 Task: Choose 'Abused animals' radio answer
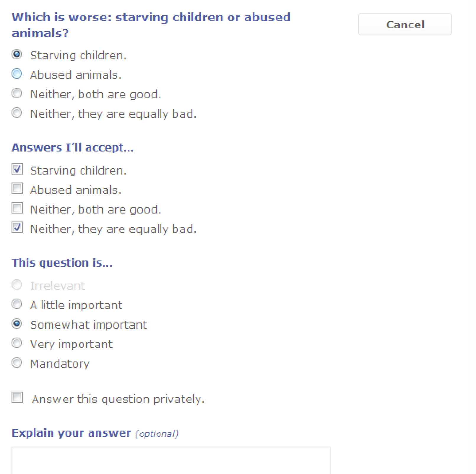click(x=17, y=74)
